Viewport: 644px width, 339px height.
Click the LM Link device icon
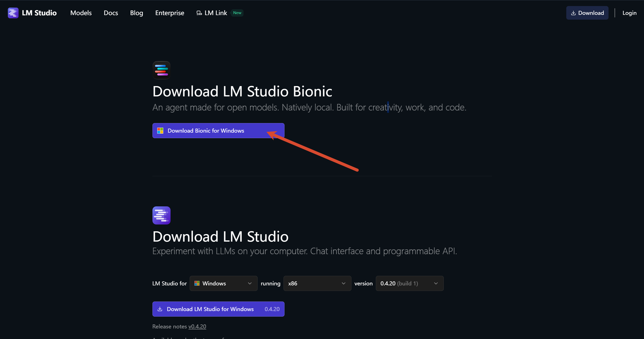click(199, 13)
